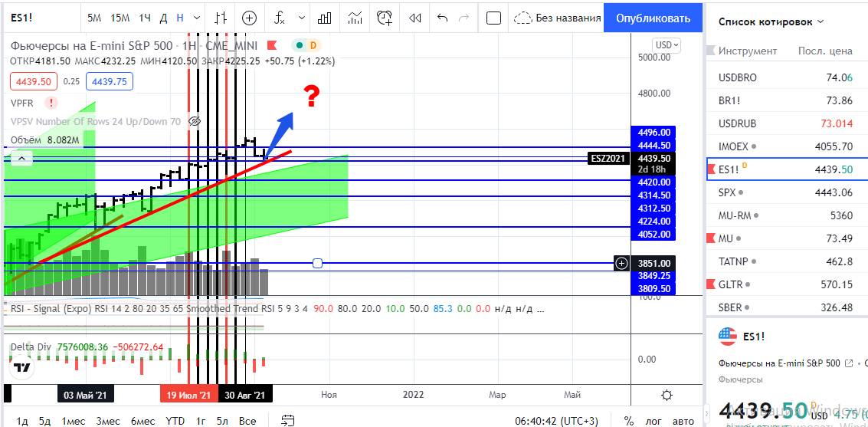Viewport: 868px width, 427px height.
Task: Redo the last chart action
Action: pyautogui.click(x=464, y=18)
